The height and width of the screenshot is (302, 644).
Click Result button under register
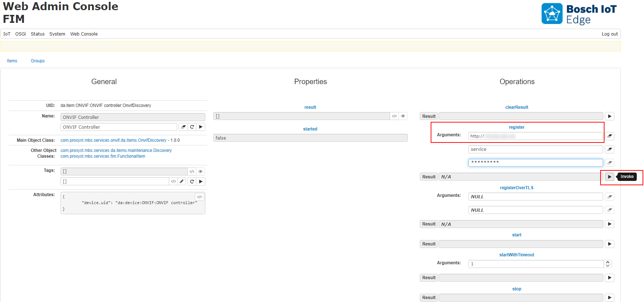pyautogui.click(x=429, y=177)
